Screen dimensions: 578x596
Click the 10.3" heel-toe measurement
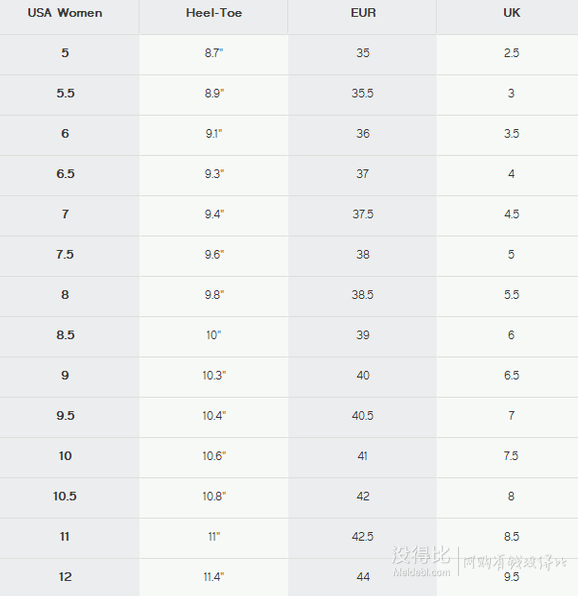[x=214, y=375]
